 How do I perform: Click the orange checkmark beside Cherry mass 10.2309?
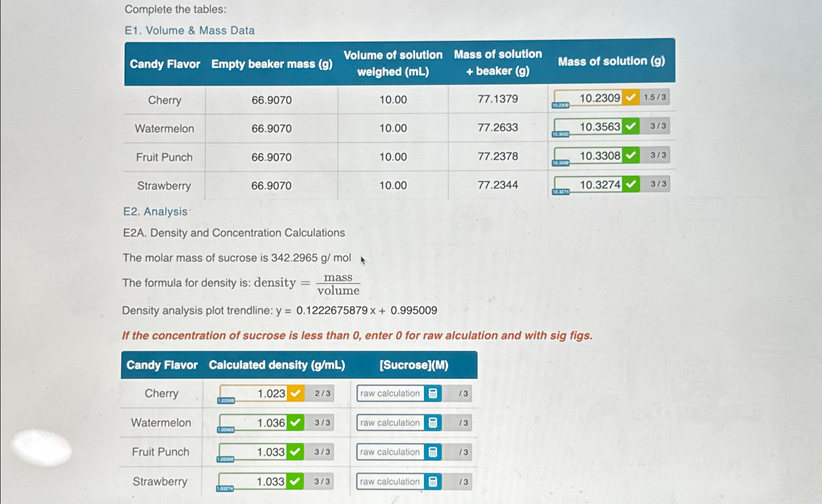[x=630, y=98]
